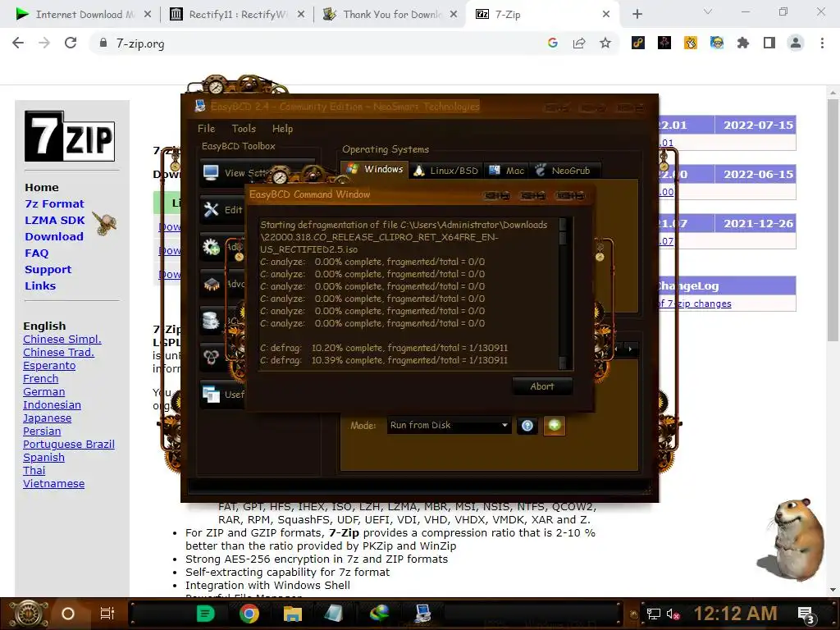The height and width of the screenshot is (630, 840).
Task: Open Chrome from taskbar
Action: click(x=249, y=614)
